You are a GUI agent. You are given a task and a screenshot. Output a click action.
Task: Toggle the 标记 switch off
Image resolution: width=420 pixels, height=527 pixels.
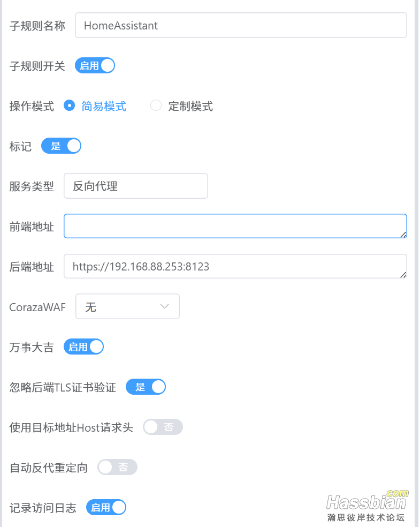(61, 146)
